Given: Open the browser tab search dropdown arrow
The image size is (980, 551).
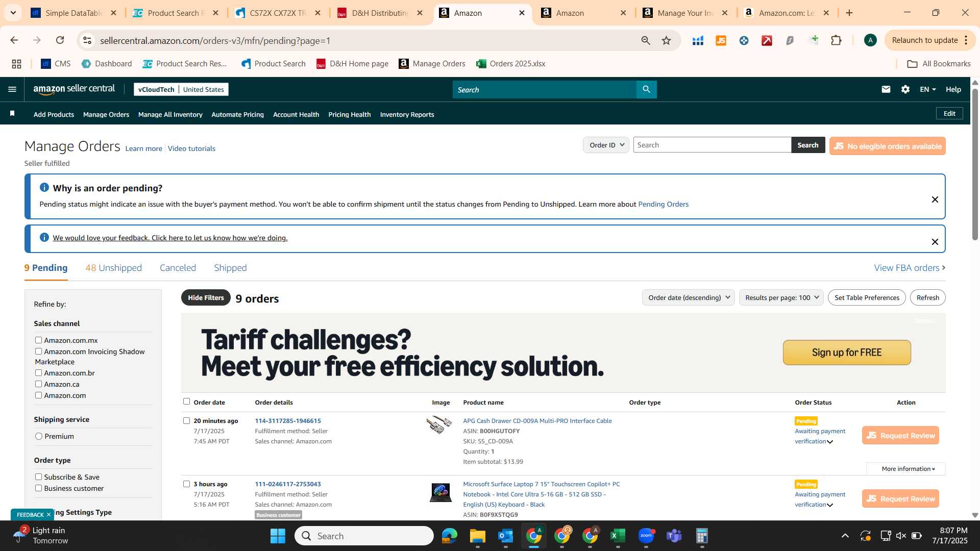Looking at the screenshot, I should pos(13,13).
